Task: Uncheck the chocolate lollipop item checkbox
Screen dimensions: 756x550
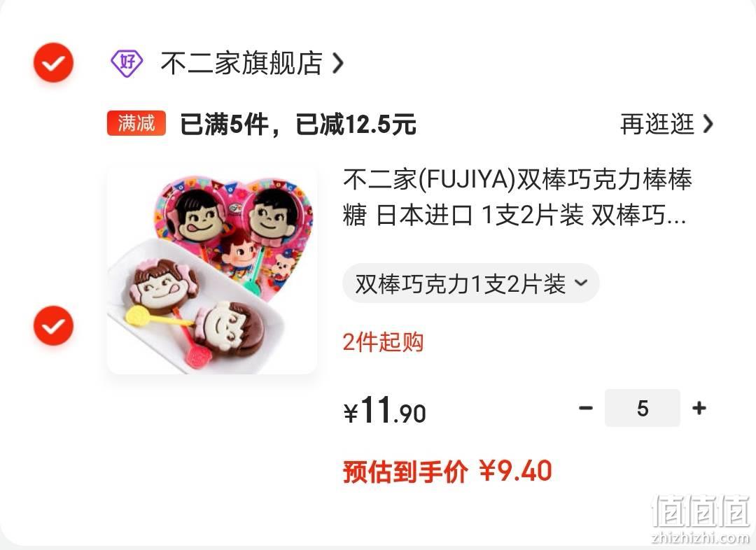Action: click(53, 326)
